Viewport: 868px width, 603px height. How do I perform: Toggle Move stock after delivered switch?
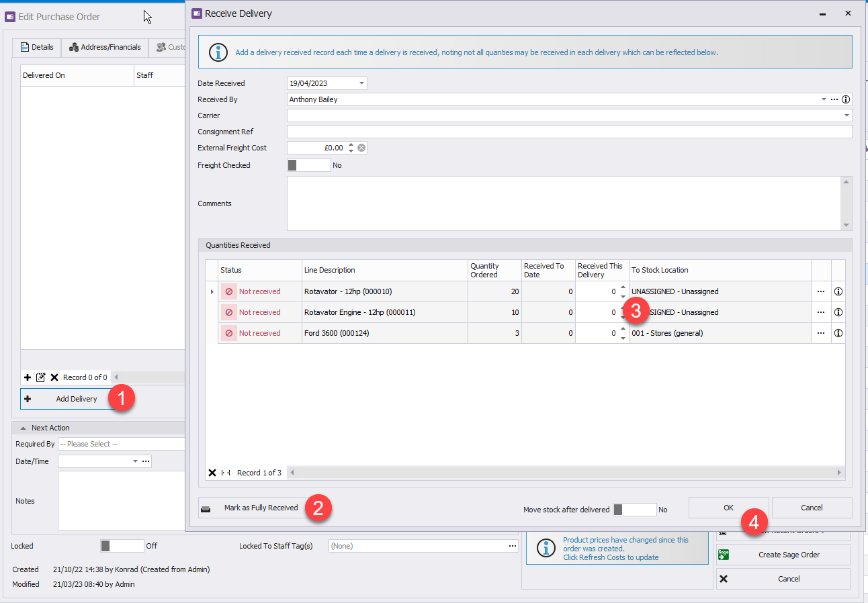[635, 510]
